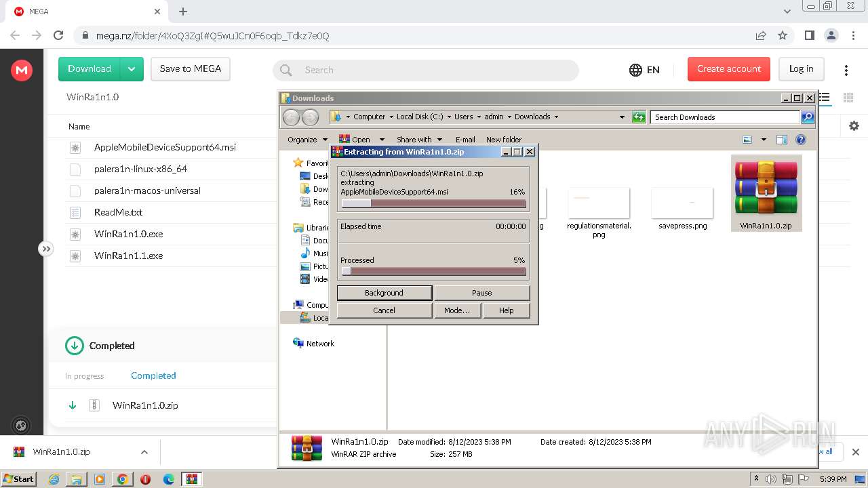Image resolution: width=868 pixels, height=488 pixels.
Task: Open Help in the WinRAR extraction dialog
Action: tap(507, 310)
